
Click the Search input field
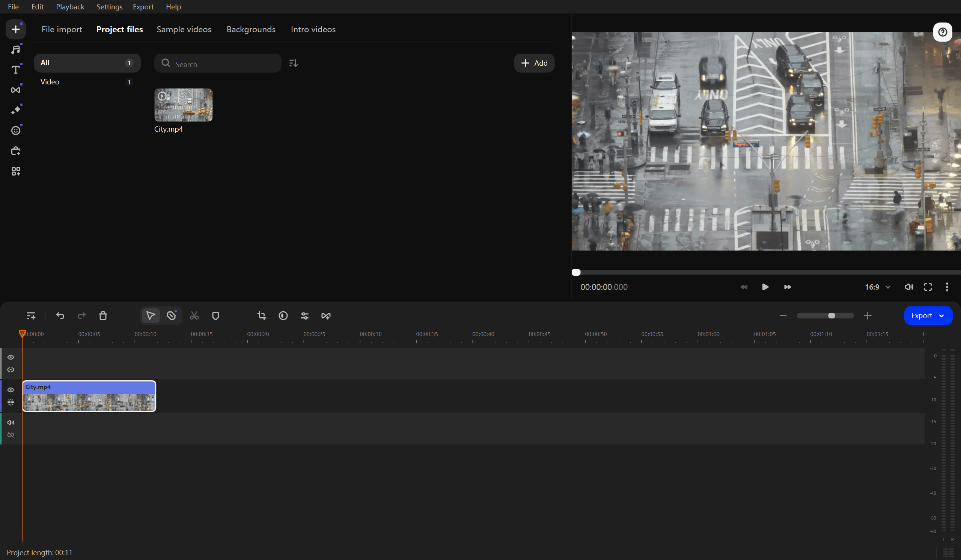click(x=218, y=63)
